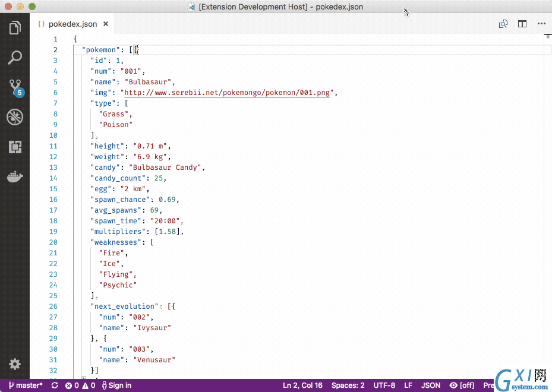Click the "2 km" egg value
This screenshot has width=552, height=392.
133,189
